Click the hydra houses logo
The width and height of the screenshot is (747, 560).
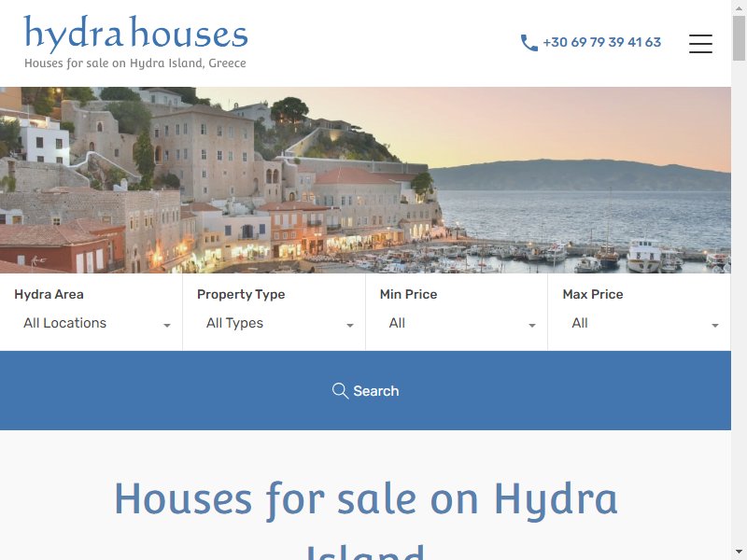click(135, 34)
